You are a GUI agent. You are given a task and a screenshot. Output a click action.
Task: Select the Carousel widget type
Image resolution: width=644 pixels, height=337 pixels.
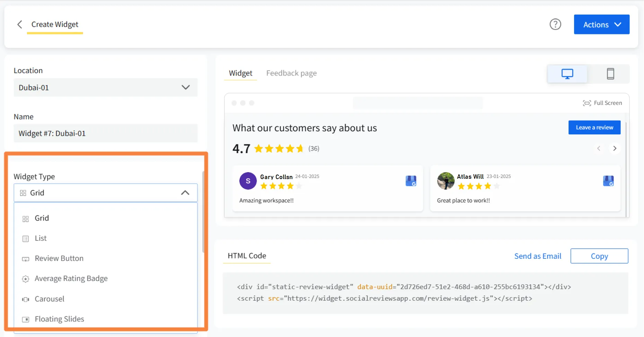pyautogui.click(x=49, y=299)
